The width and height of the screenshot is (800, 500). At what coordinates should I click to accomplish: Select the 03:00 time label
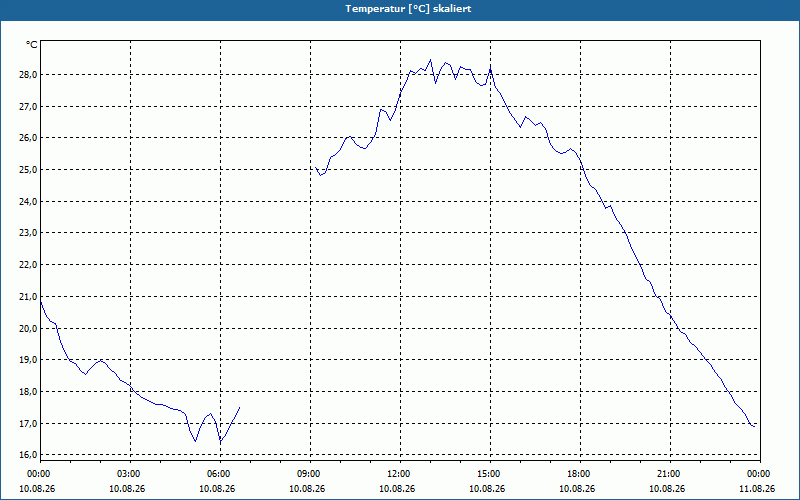[x=130, y=474]
